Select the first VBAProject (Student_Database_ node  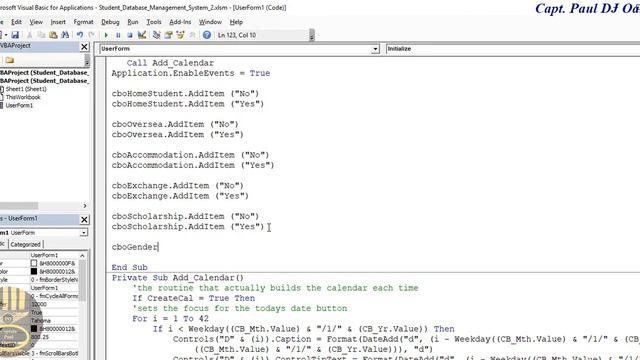44,73
